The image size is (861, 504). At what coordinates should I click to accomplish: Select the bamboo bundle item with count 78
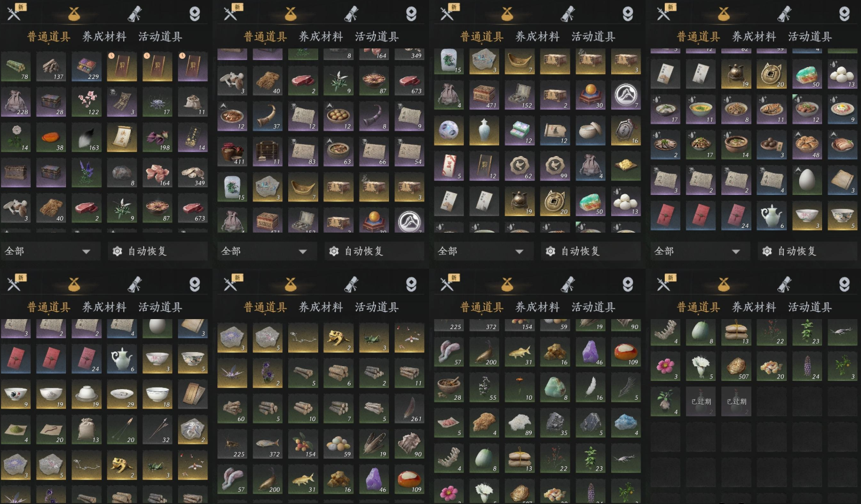click(x=16, y=67)
